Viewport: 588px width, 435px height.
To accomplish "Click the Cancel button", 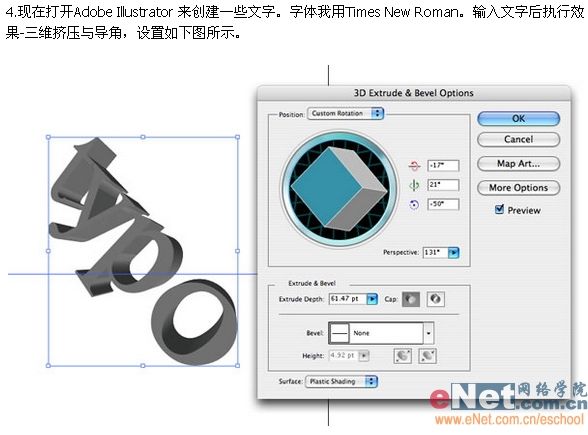I will pos(519,140).
